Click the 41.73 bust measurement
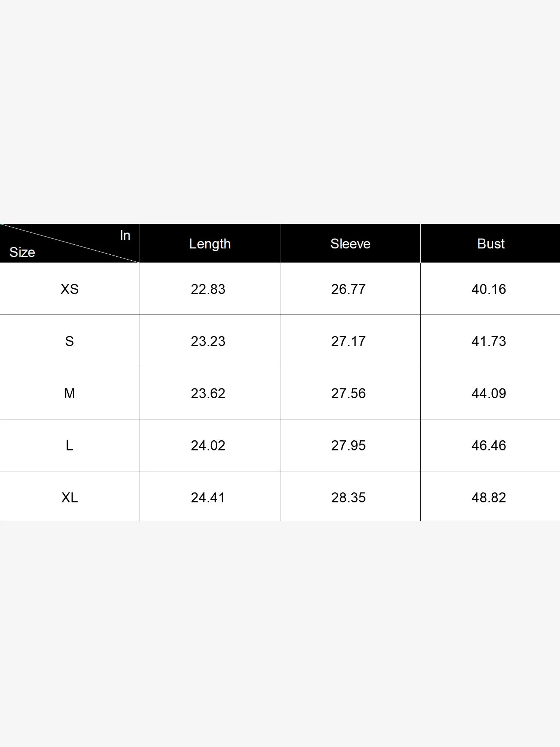 click(x=489, y=341)
